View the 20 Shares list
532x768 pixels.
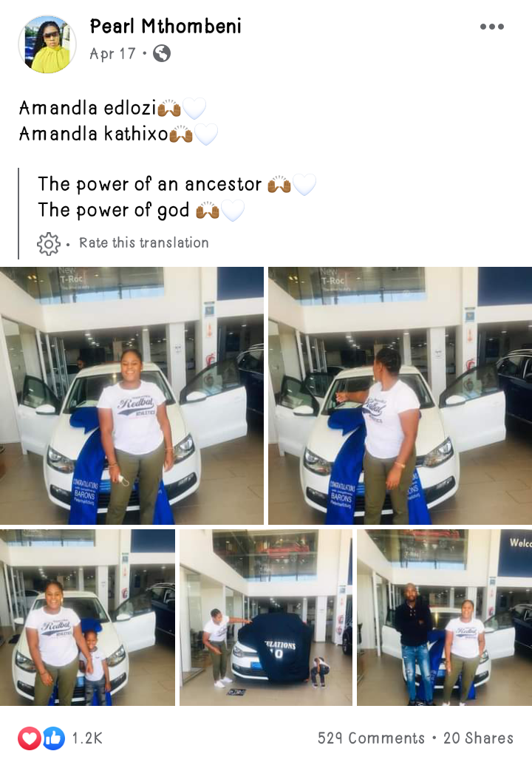pyautogui.click(x=478, y=738)
